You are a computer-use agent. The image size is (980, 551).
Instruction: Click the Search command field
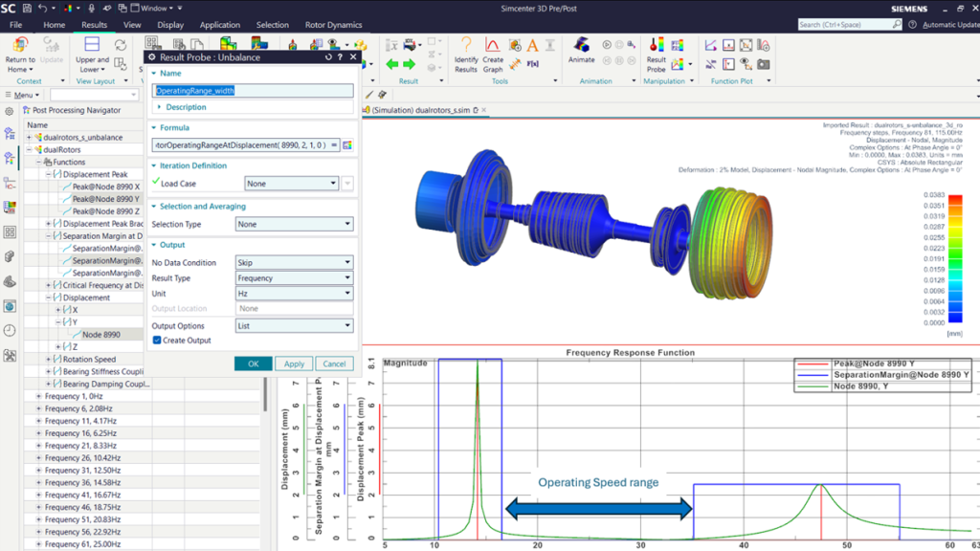pos(844,24)
